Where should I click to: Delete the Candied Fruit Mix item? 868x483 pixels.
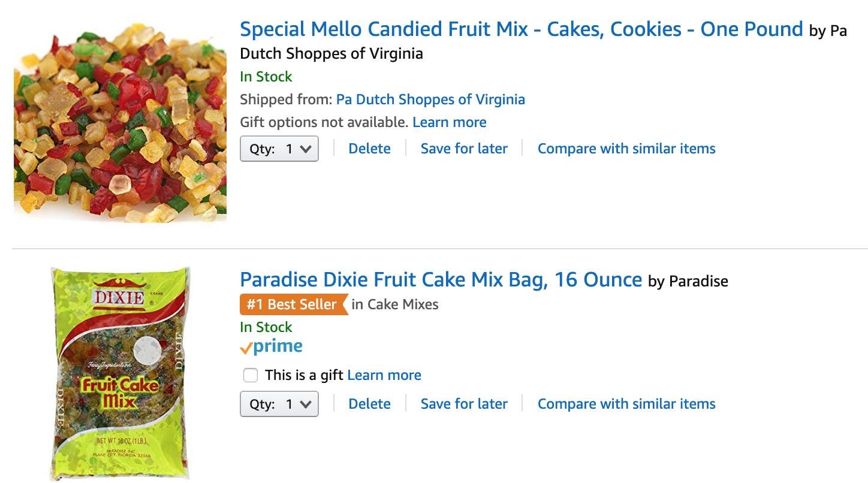pos(369,149)
